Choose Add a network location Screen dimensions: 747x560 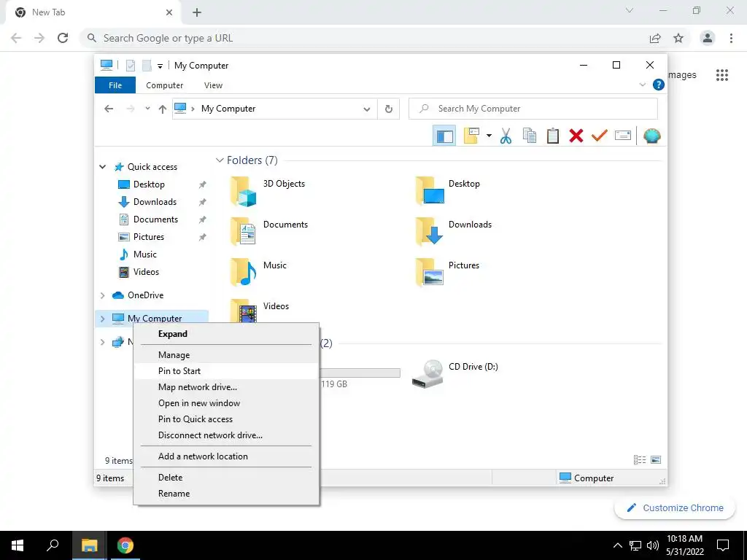point(226,456)
